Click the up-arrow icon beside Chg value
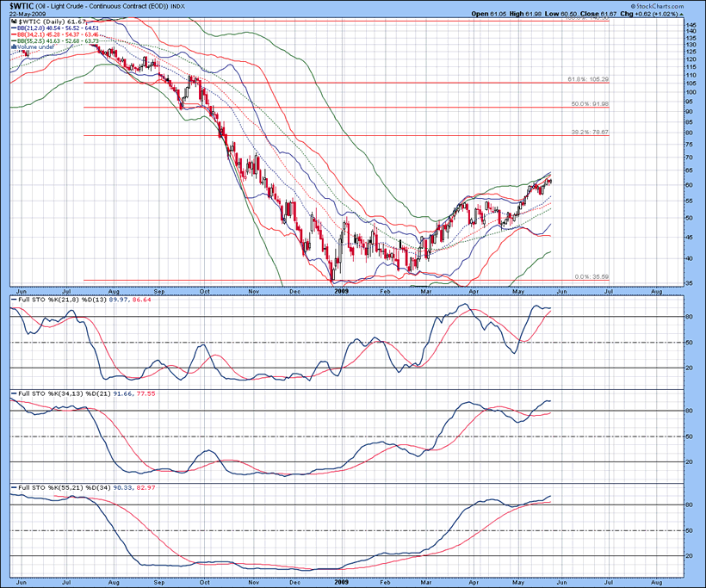 (682, 15)
